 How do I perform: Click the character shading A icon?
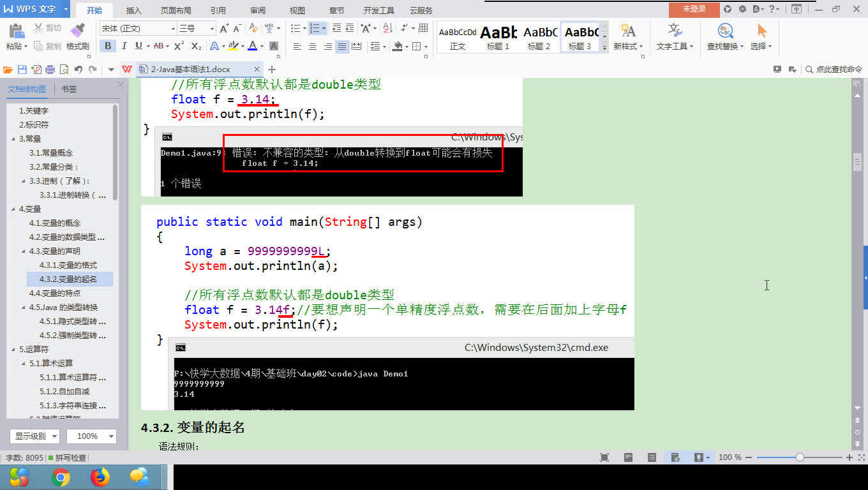pyautogui.click(x=274, y=46)
